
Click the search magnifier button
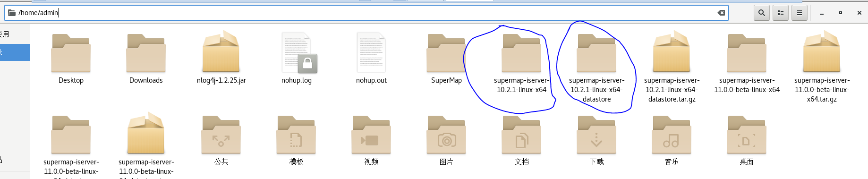761,13
